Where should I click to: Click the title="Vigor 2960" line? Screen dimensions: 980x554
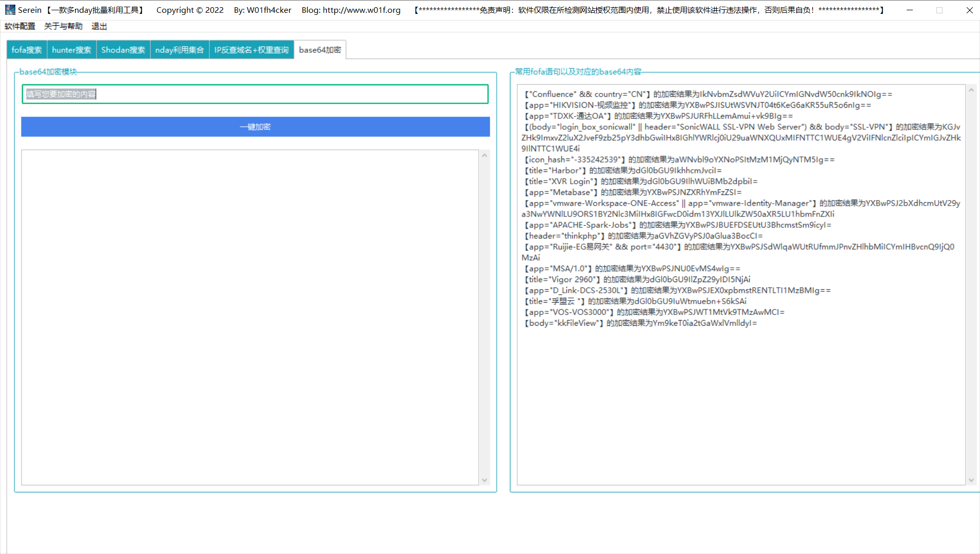pyautogui.click(x=636, y=280)
